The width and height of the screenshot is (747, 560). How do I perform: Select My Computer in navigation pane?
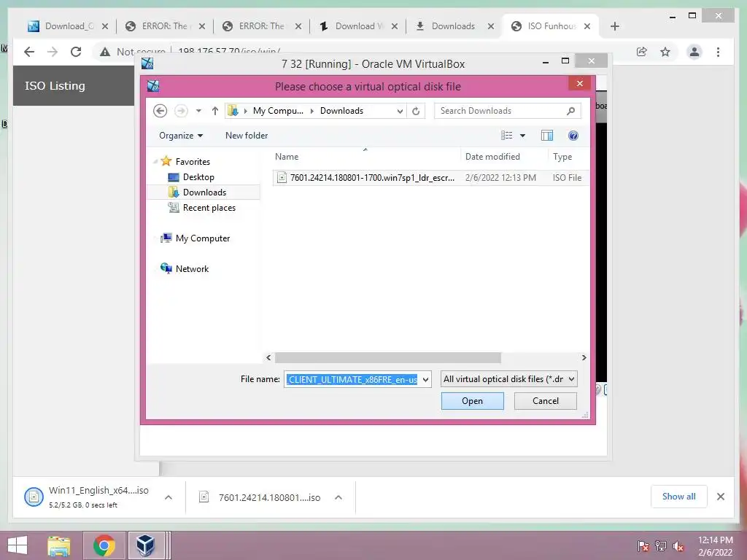point(203,238)
